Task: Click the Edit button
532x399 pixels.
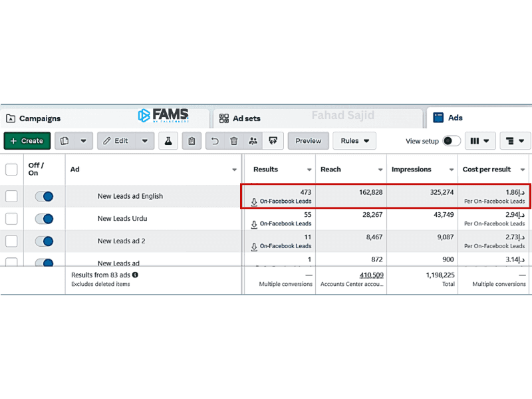Action: (x=116, y=141)
